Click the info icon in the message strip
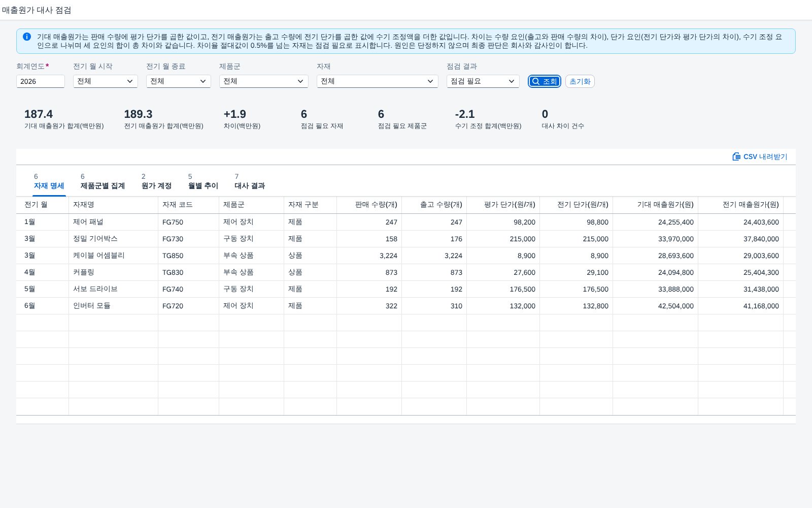Screen dimensions: 812x508 pyautogui.click(x=27, y=37)
